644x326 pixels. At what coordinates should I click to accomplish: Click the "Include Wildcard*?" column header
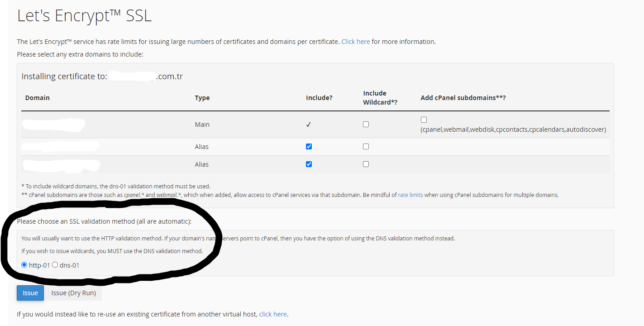(380, 98)
